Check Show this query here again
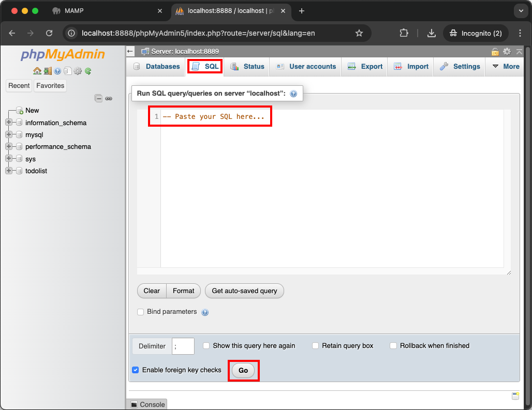The image size is (532, 410). click(x=206, y=346)
